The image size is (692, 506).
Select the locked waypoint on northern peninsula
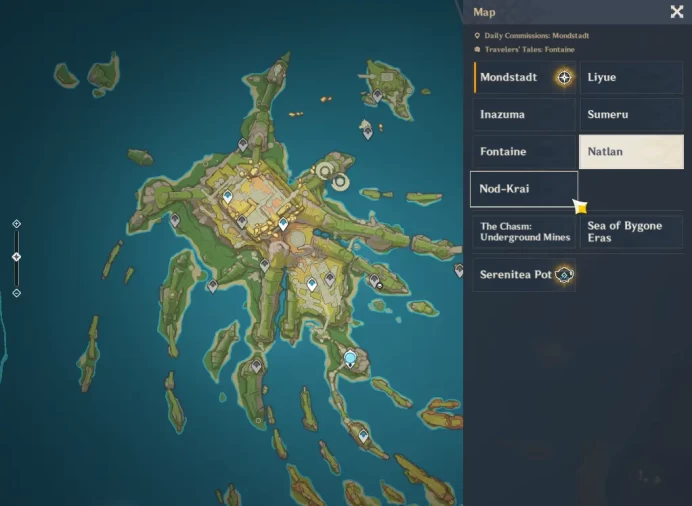[x=243, y=144]
